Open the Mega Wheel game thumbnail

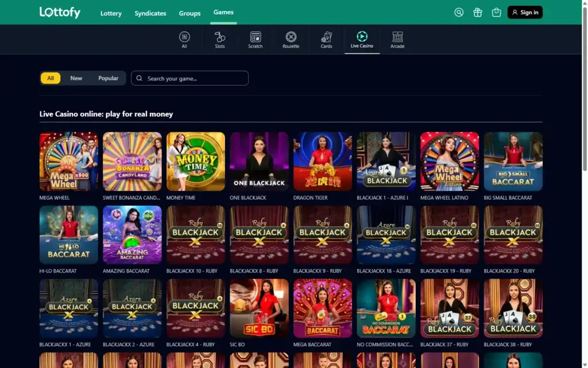coord(69,162)
